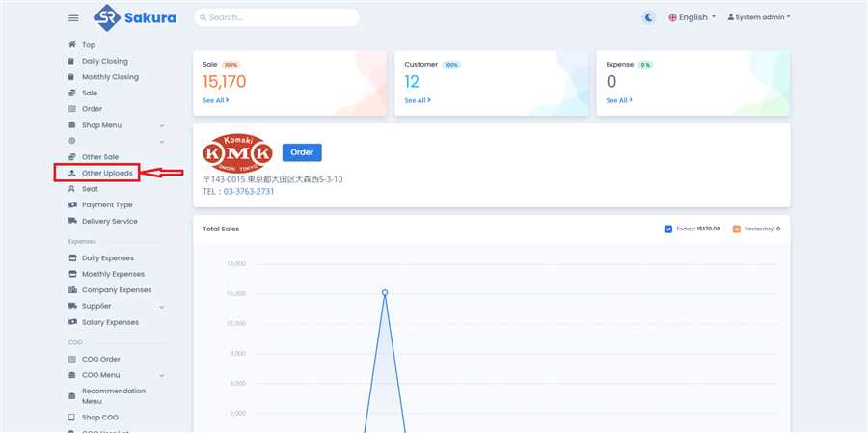Expand the Shop Menu submenu
Image resolution: width=868 pixels, height=433 pixels.
(161, 125)
